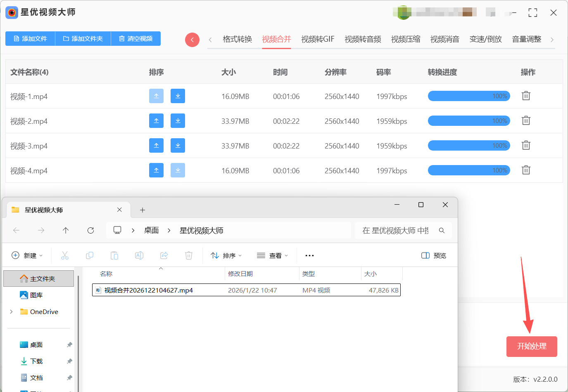Switch to the 视频压缩 tab
This screenshot has height=392, width=568.
(x=406, y=39)
